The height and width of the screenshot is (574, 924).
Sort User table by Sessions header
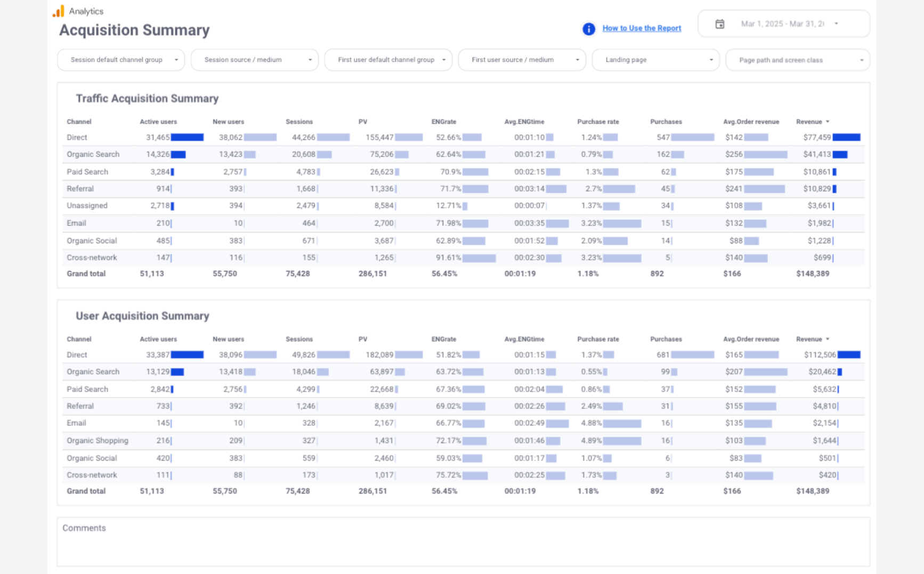[299, 339]
